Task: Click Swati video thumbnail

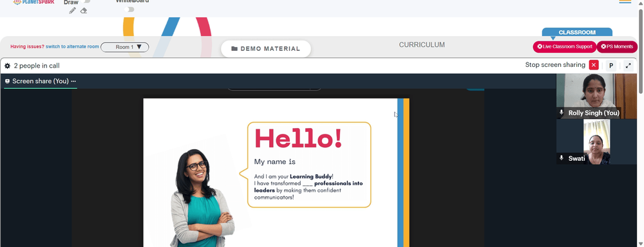Action: click(x=596, y=142)
